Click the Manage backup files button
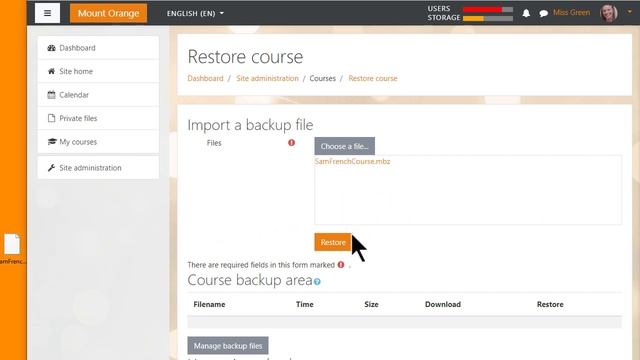Screen dimensions: 640x360 [228, 346]
